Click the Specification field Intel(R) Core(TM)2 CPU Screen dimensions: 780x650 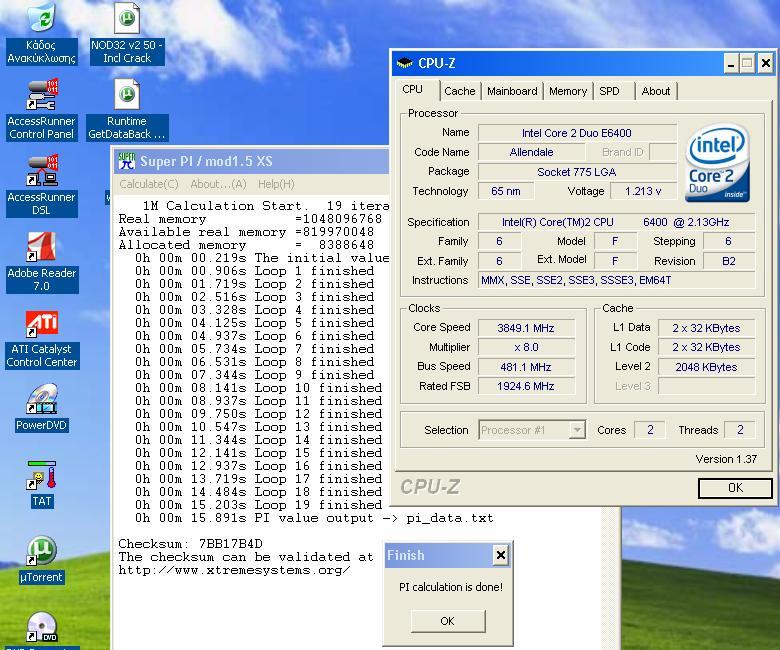click(x=616, y=222)
